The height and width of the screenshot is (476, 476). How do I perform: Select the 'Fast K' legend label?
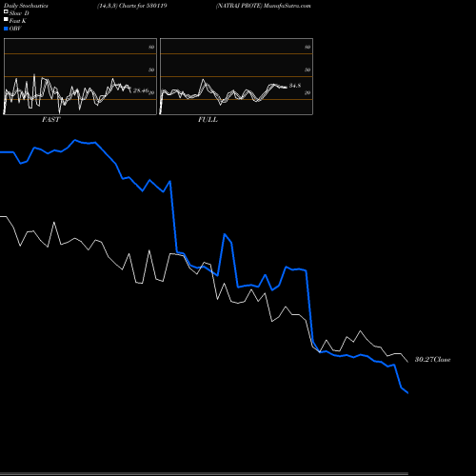click(x=18, y=21)
